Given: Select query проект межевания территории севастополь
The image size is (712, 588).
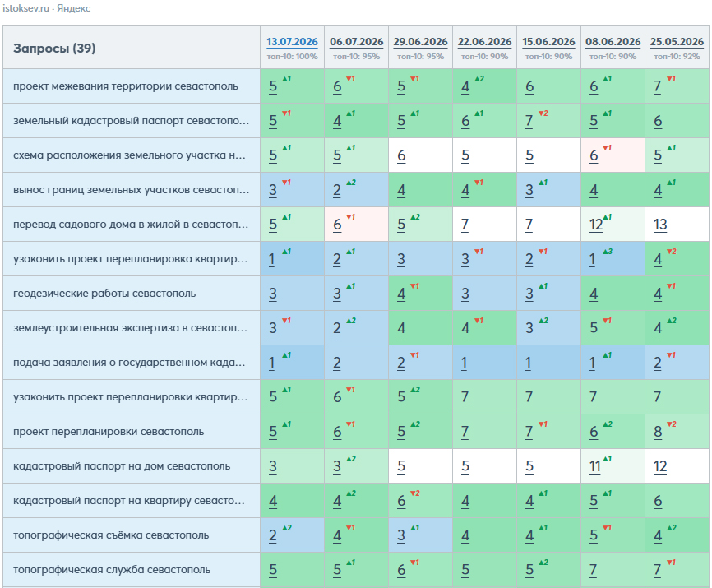Looking at the screenshot, I should pyautogui.click(x=125, y=86).
